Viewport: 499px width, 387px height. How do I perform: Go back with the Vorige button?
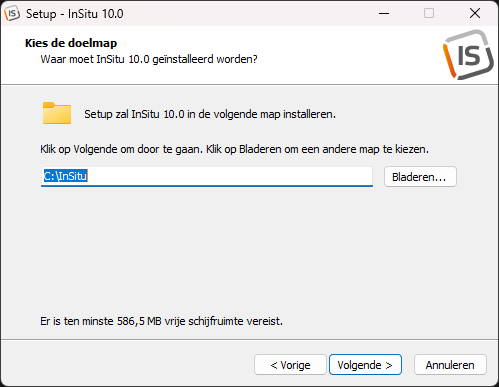290,365
